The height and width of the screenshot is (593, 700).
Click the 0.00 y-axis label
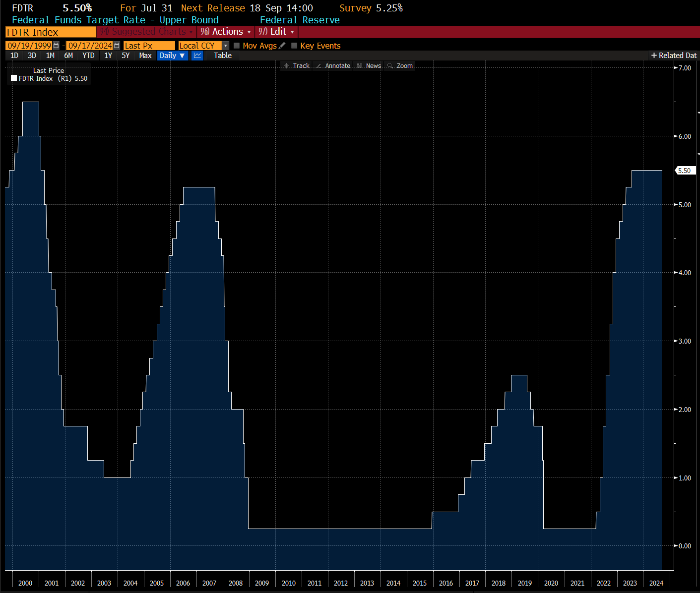[685, 546]
